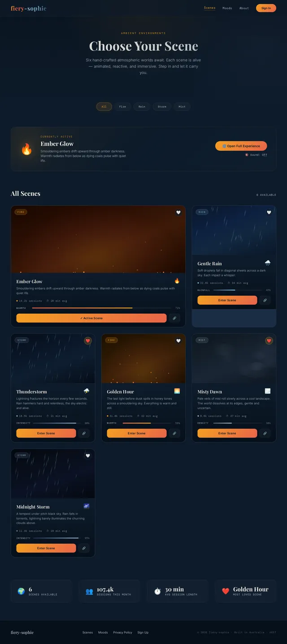This screenshot has width=287, height=644.
Task: Click the Ember Glow warmth progress bar
Action: [101, 308]
